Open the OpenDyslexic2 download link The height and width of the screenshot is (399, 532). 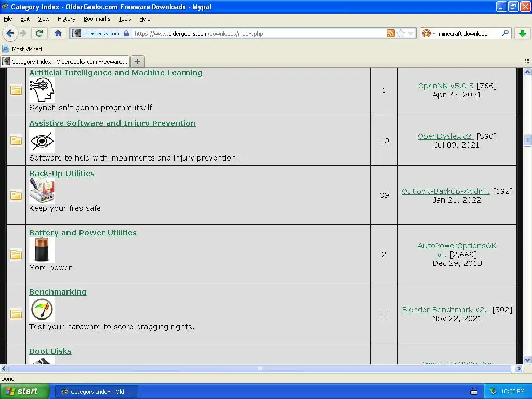click(x=445, y=136)
